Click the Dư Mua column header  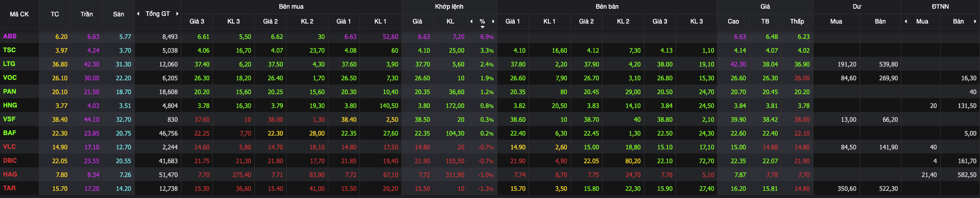click(836, 21)
